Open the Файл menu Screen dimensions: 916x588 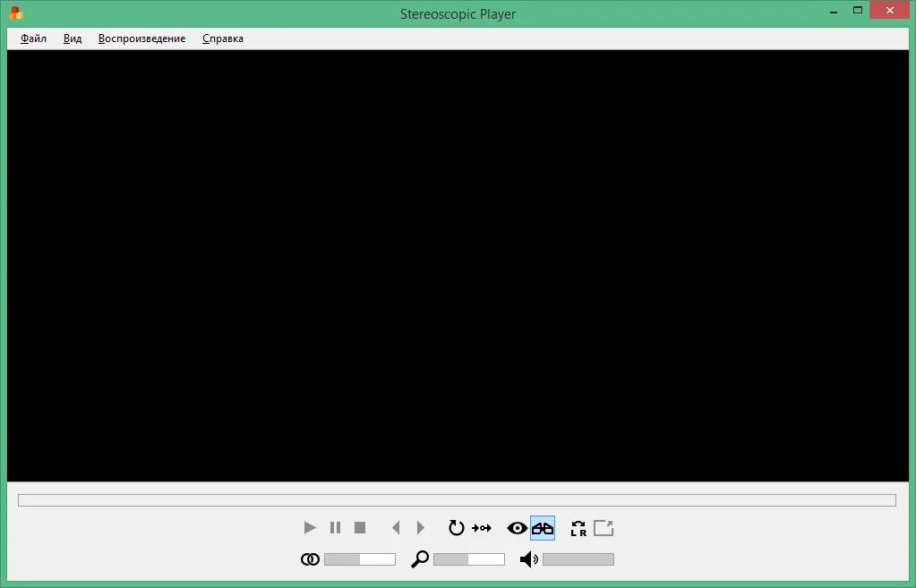coord(33,38)
